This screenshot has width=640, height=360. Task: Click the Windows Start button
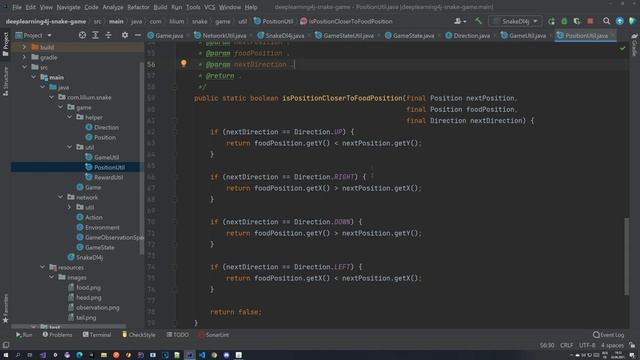pyautogui.click(x=6, y=355)
